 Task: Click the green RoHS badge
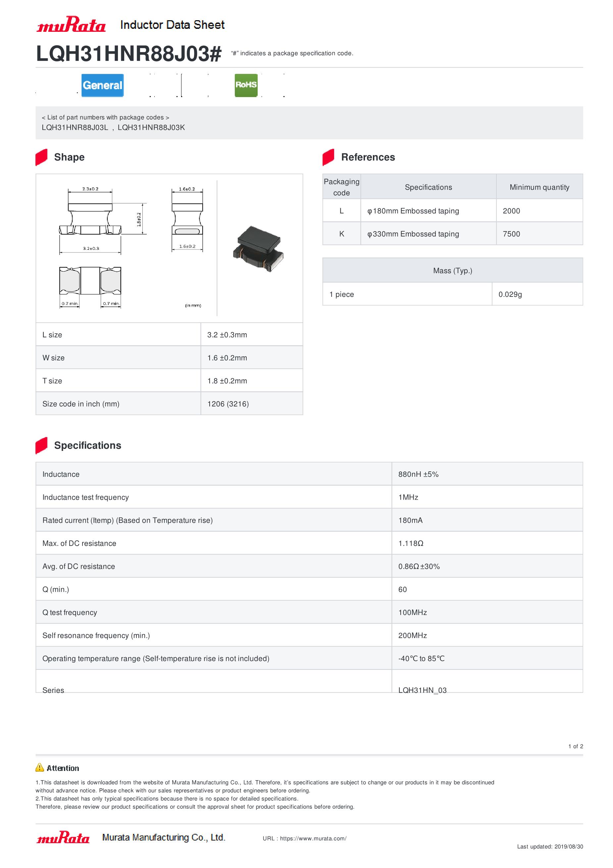(246, 85)
